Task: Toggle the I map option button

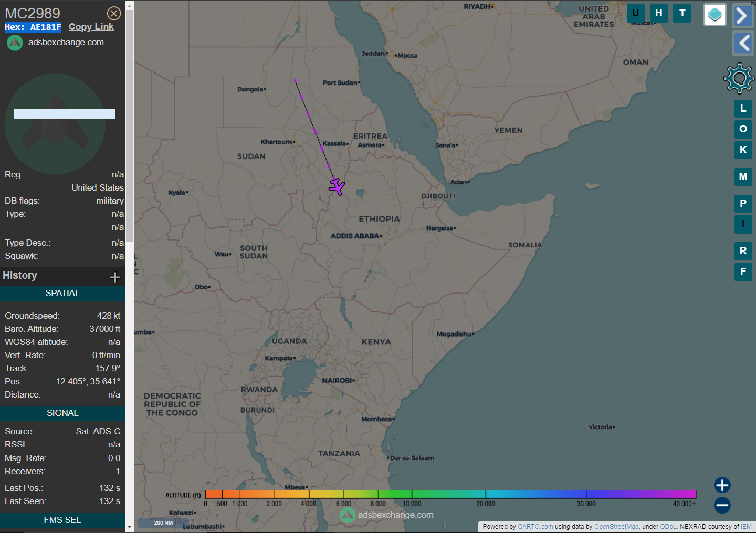Action: coord(743,224)
